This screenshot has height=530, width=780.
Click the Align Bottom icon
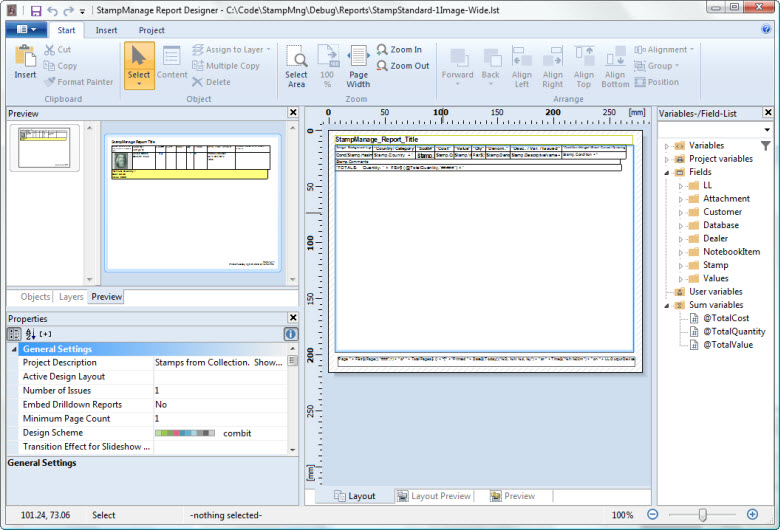click(x=615, y=56)
